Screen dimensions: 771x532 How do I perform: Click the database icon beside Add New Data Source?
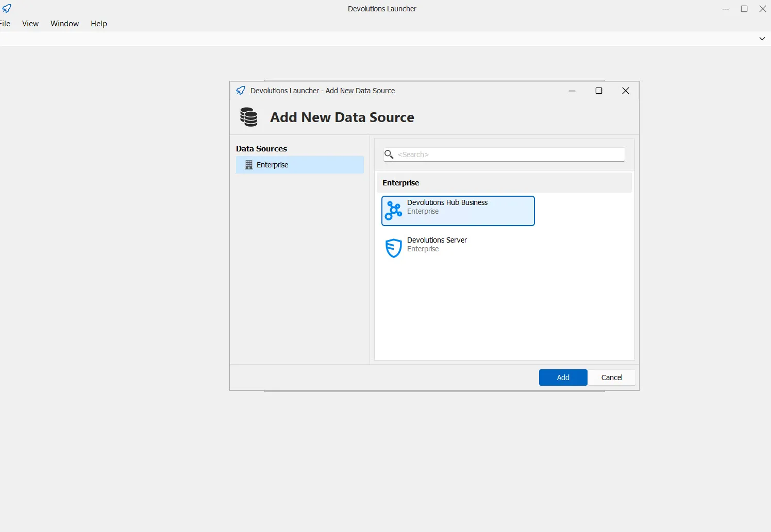tap(249, 117)
